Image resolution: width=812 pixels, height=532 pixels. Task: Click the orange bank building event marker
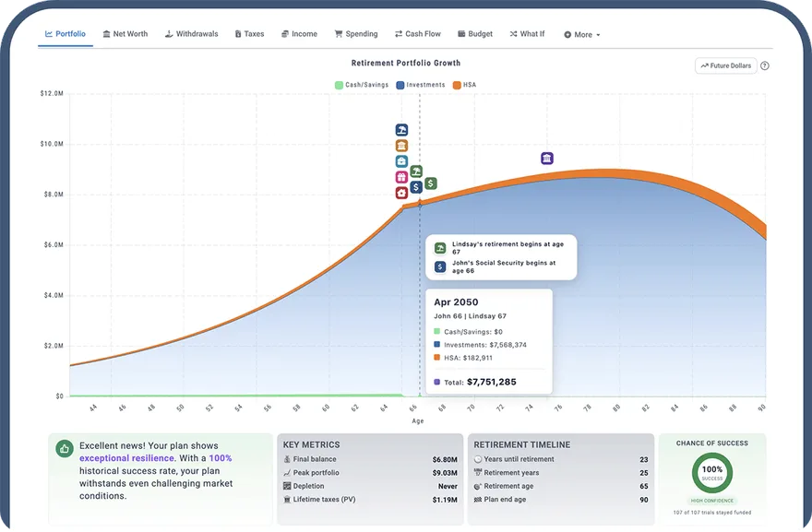click(401, 146)
